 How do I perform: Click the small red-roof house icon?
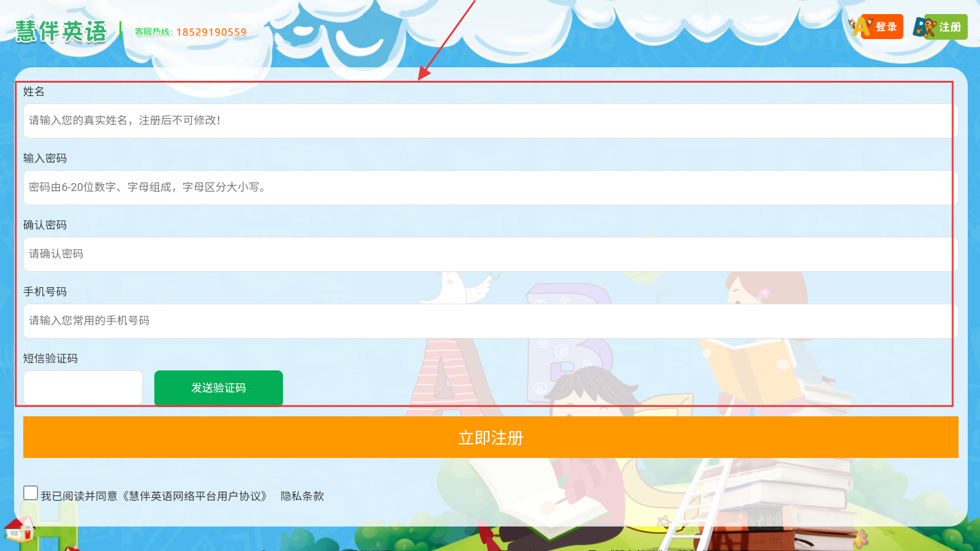19,530
